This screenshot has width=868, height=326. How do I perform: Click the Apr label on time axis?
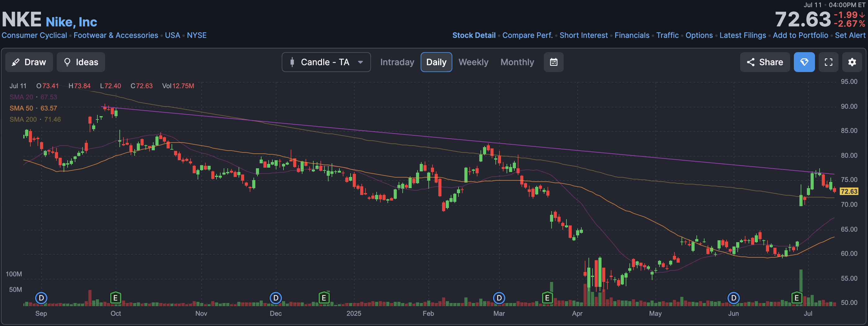(x=577, y=314)
